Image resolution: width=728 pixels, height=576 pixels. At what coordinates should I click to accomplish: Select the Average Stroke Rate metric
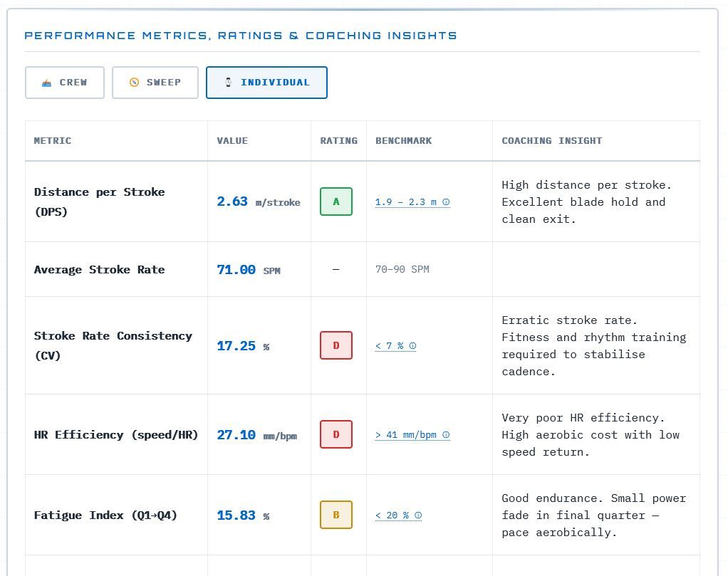coord(99,270)
